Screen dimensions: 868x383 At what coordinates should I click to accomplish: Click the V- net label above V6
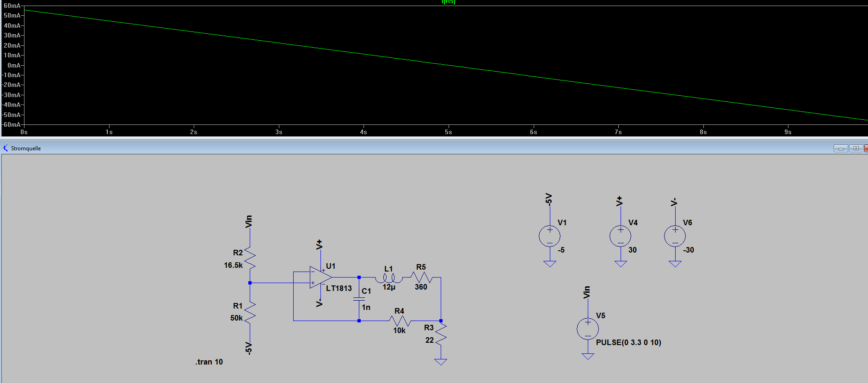[674, 202]
